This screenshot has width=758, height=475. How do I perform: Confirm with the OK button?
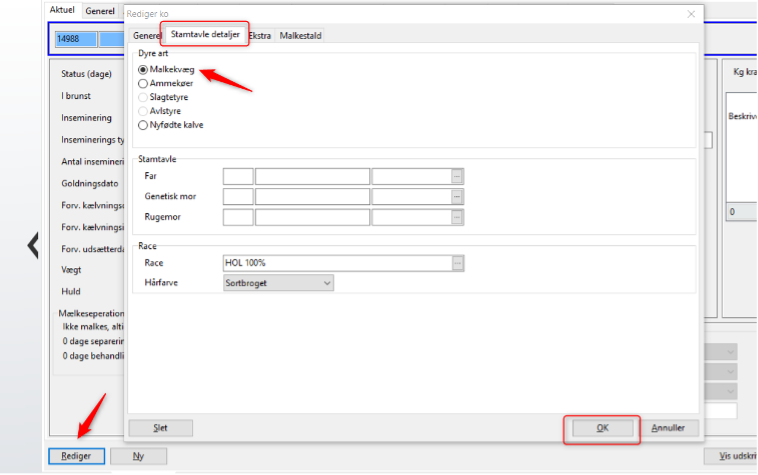[x=601, y=428]
